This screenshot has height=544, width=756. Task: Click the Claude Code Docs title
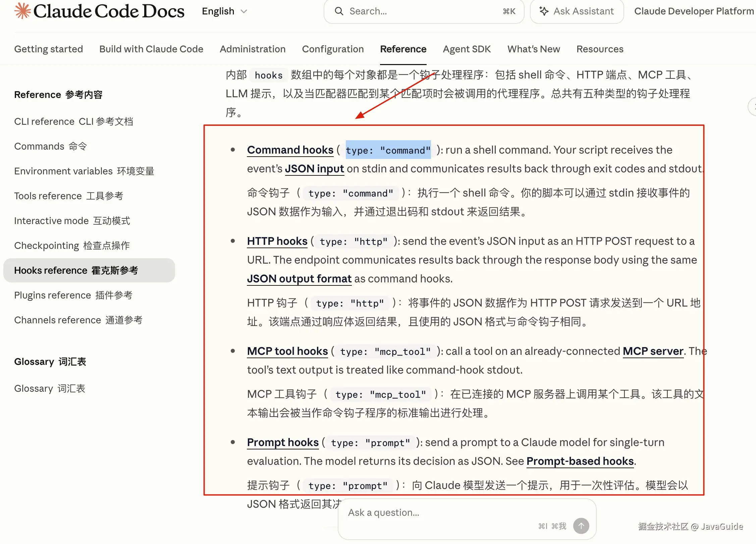click(x=109, y=11)
